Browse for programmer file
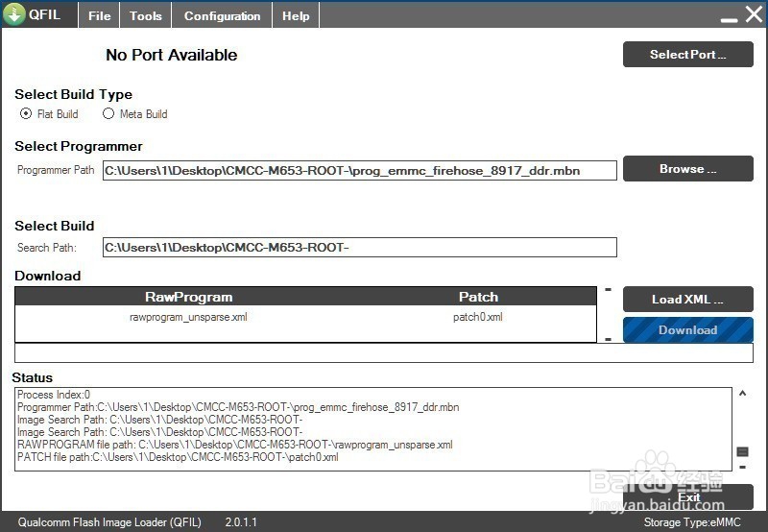 [687, 168]
